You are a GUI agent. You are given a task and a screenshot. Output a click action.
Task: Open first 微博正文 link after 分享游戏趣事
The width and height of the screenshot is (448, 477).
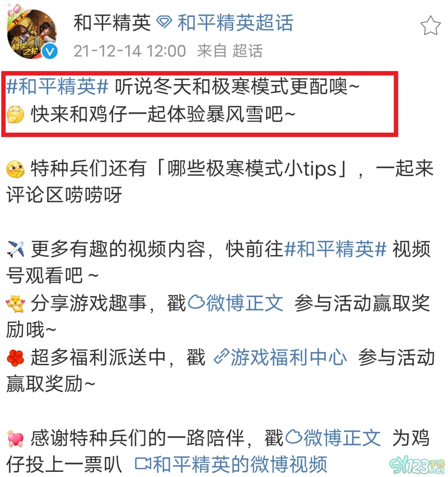(x=236, y=303)
